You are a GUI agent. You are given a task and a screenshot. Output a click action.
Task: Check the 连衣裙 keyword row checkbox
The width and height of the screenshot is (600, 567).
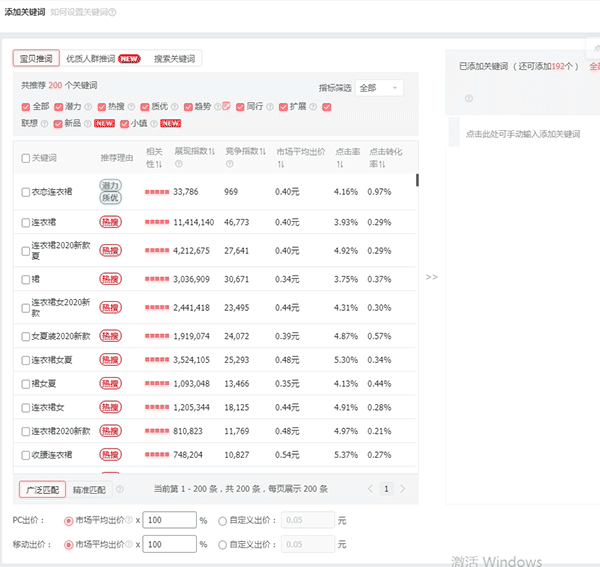pyautogui.click(x=26, y=222)
